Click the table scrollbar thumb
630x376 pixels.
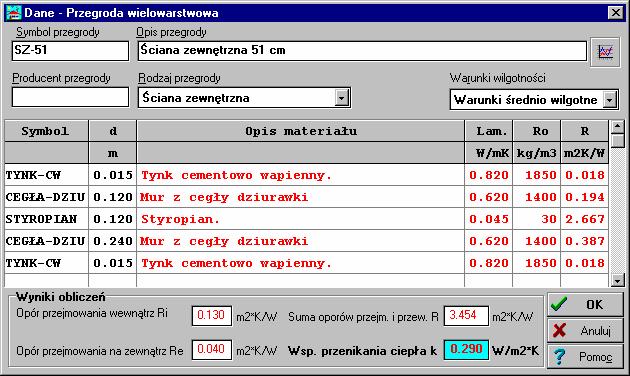[x=617, y=141]
